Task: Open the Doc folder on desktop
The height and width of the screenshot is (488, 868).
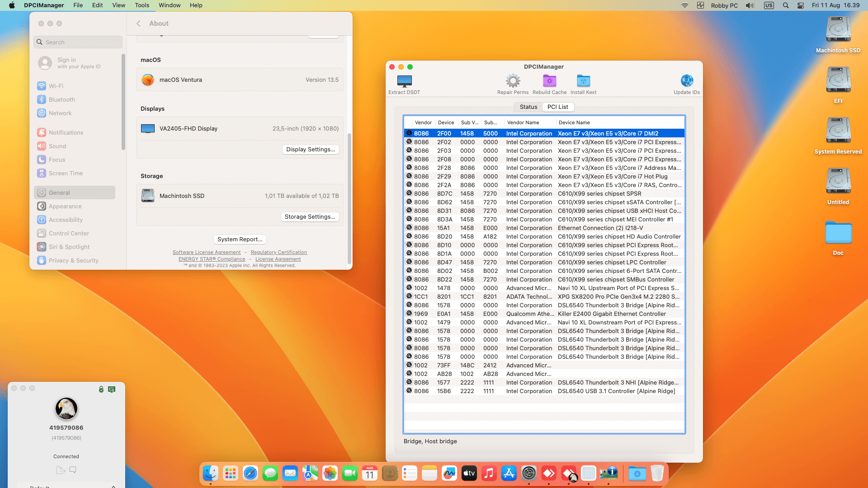Action: (838, 237)
